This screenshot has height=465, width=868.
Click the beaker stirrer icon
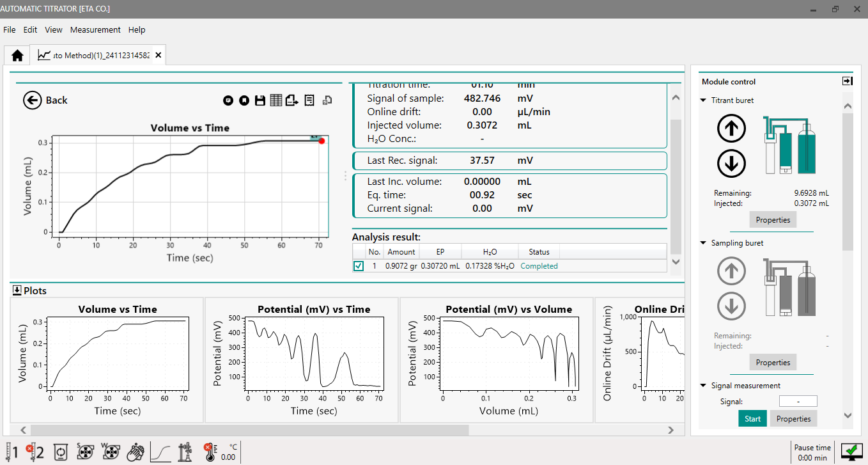click(61, 452)
